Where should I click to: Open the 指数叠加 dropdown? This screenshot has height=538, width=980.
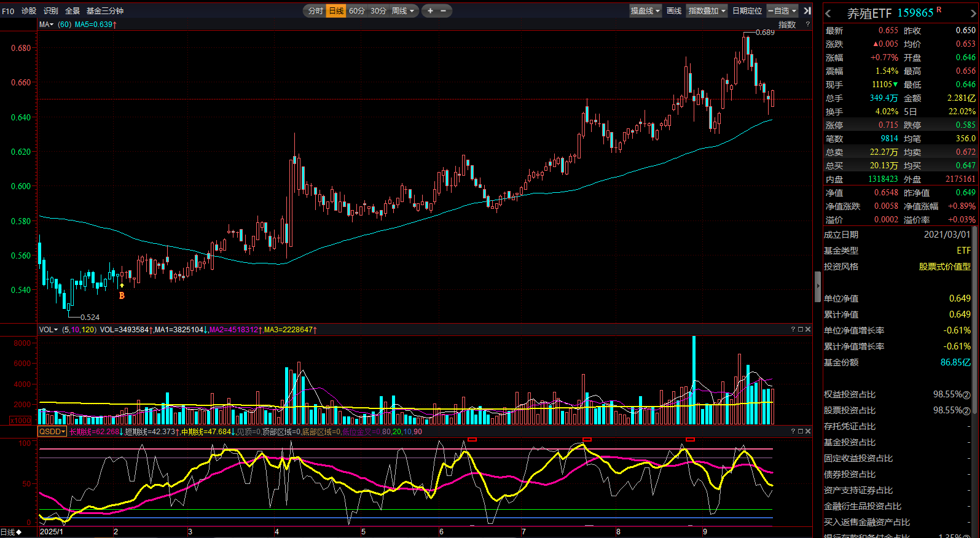(707, 11)
